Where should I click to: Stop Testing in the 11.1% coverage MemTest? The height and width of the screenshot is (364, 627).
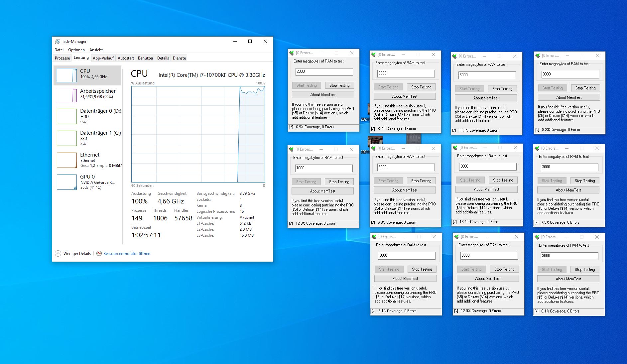pyautogui.click(x=502, y=89)
